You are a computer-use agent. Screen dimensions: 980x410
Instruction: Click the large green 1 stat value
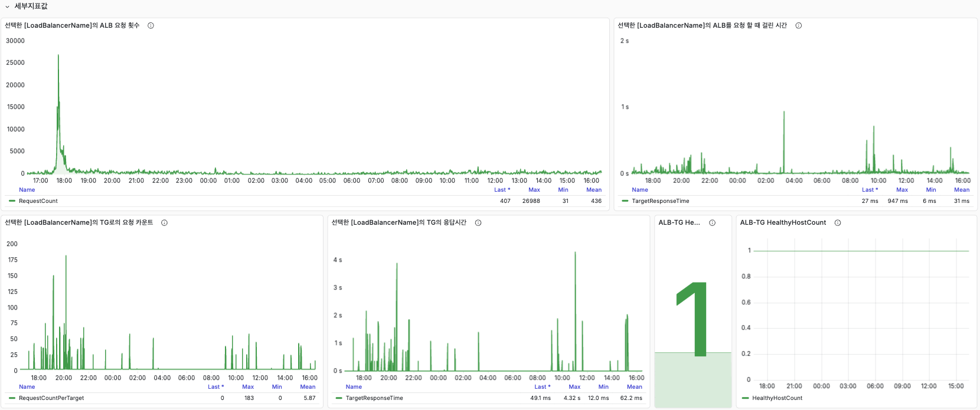(693, 319)
